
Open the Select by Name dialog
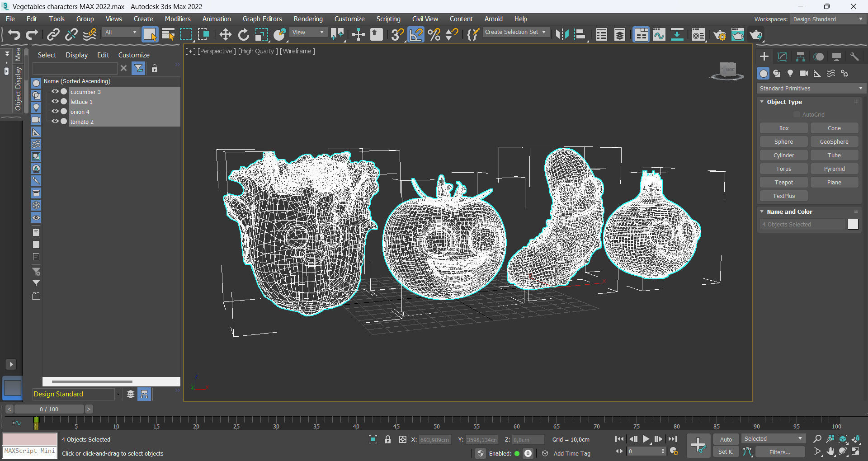[168, 34]
